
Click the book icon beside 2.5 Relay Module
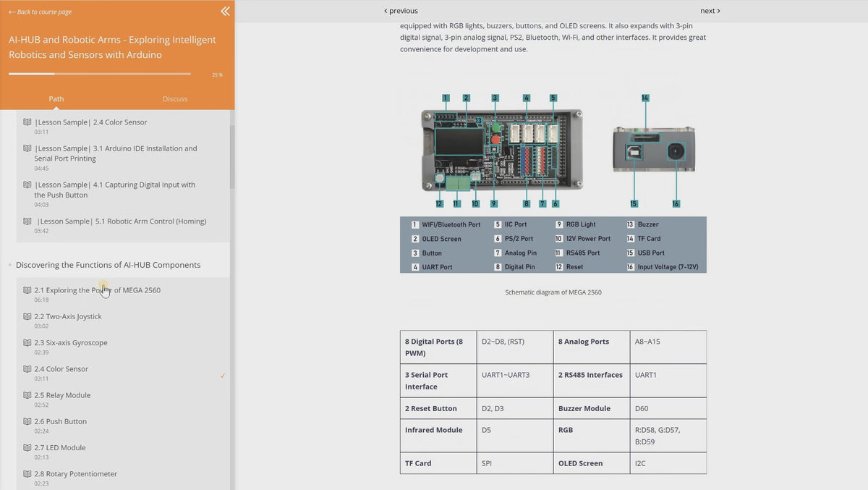tap(27, 396)
